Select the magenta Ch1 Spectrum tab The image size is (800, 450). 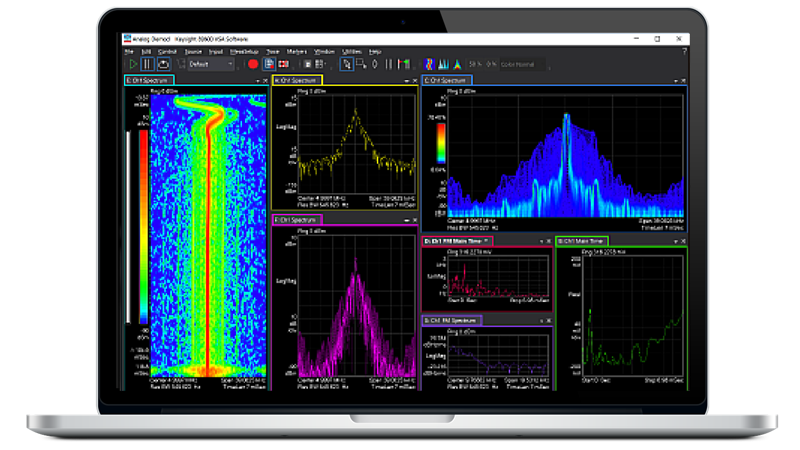pyautogui.click(x=297, y=220)
